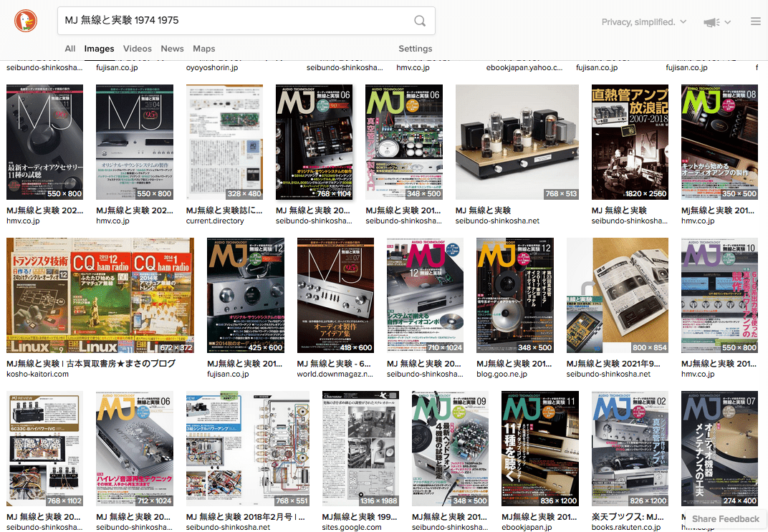The width and height of the screenshot is (768, 532).
Task: Click the title MJ無線と実験 199...
Action: pos(360,516)
